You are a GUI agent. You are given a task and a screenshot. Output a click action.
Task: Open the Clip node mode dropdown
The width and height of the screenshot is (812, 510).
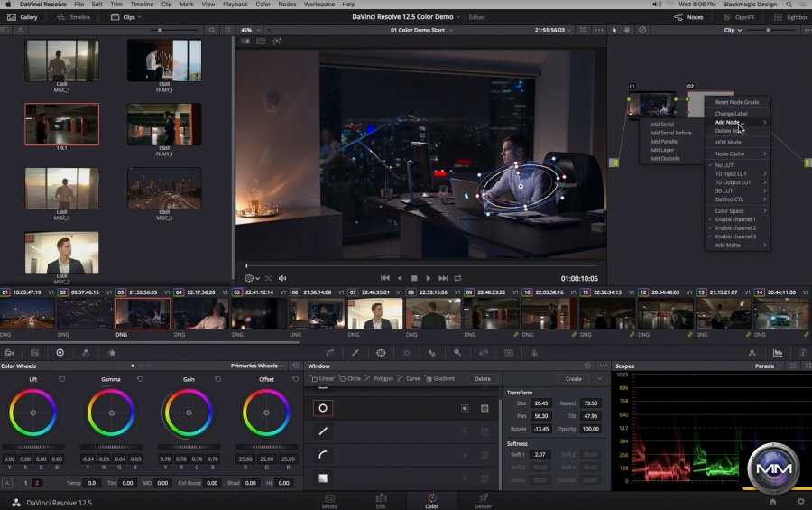click(x=733, y=30)
